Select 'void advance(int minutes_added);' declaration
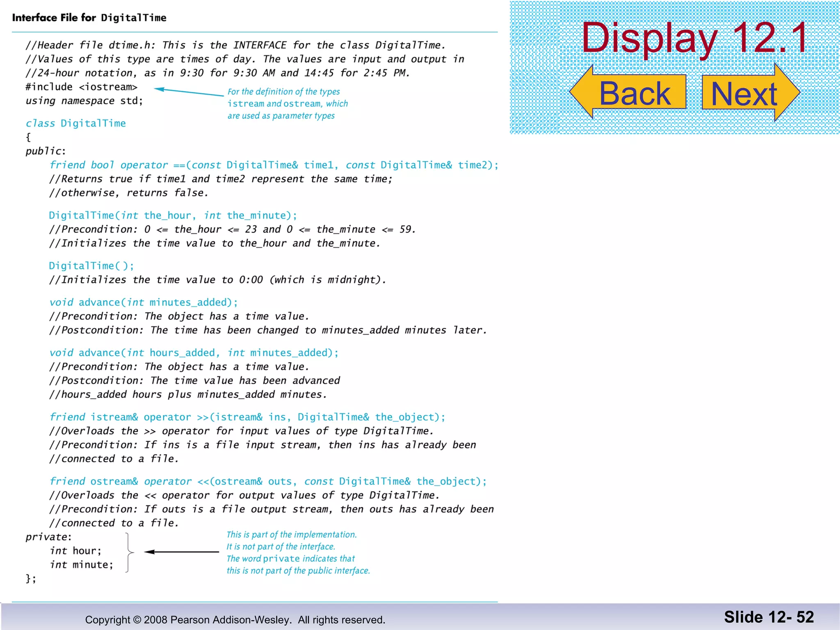840x630 pixels. coord(144,302)
